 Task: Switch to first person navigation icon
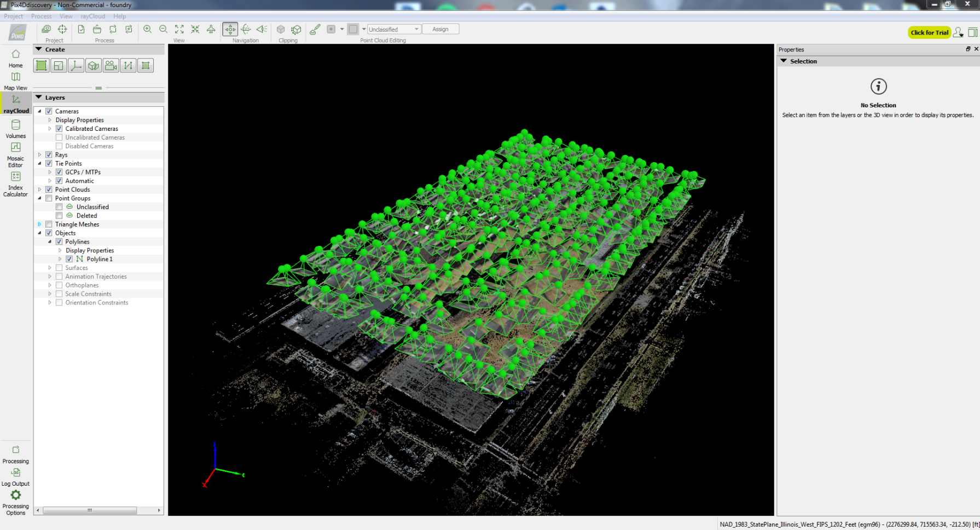pyautogui.click(x=262, y=29)
